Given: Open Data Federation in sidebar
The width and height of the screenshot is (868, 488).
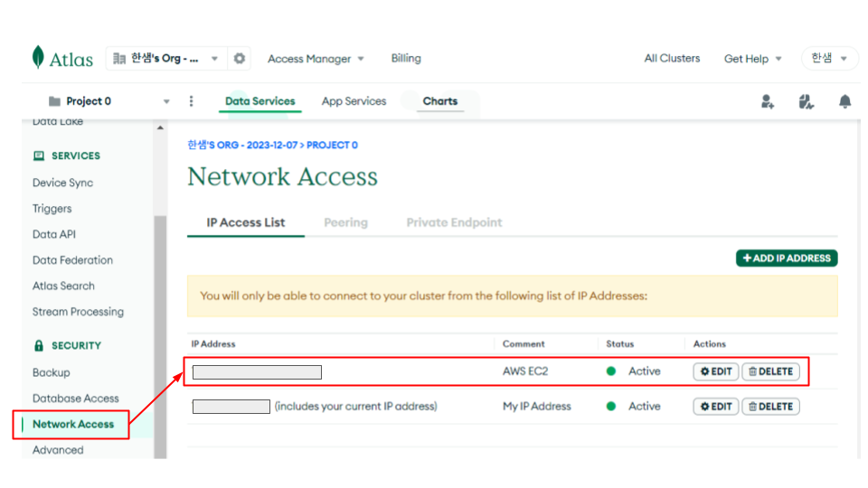Looking at the screenshot, I should click(x=72, y=260).
